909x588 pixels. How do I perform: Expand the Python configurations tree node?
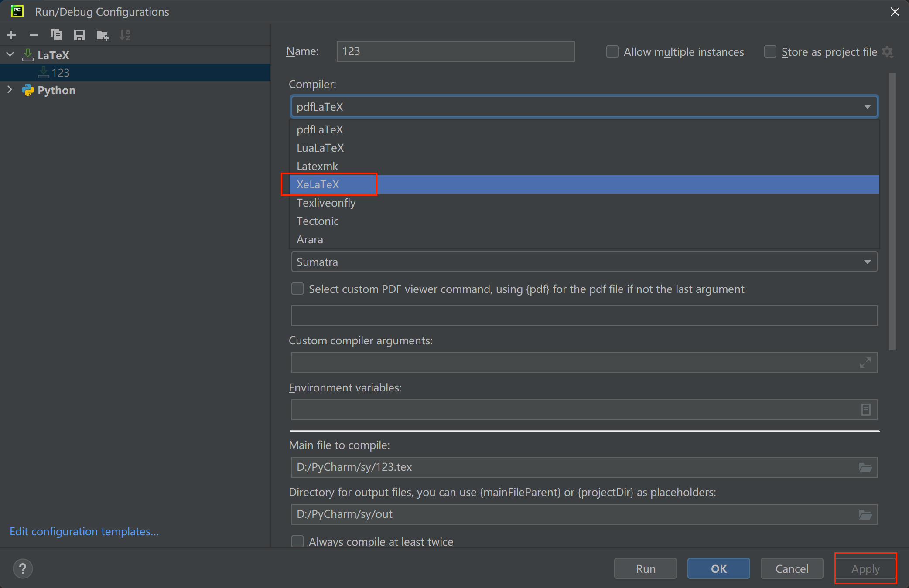pyautogui.click(x=10, y=90)
